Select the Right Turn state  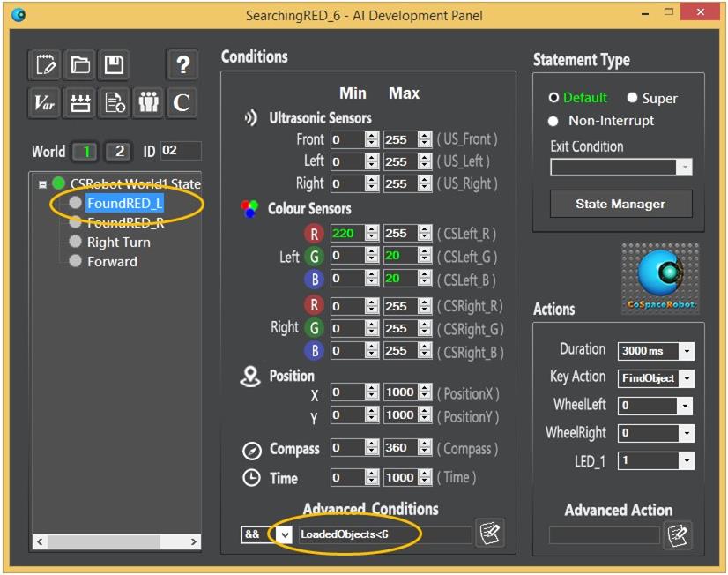118,243
